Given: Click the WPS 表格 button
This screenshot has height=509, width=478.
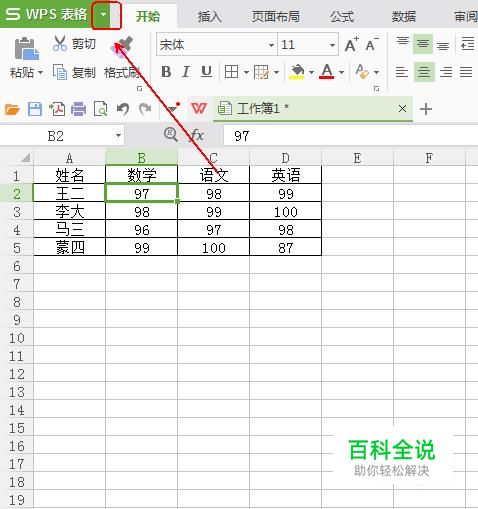Looking at the screenshot, I should coord(46,14).
